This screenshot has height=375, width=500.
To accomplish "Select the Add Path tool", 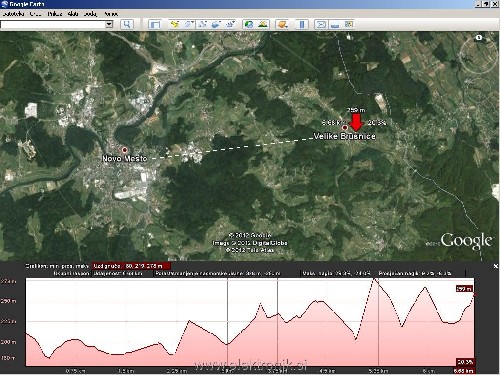I will (x=202, y=24).
